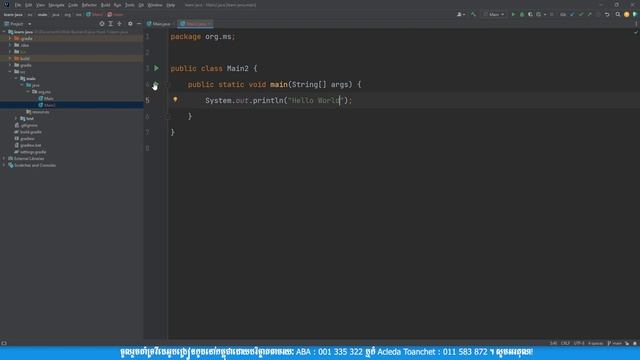This screenshot has height=360, width=640.
Task: Open the IntelliJ application logo menu
Action: pos(7,4)
